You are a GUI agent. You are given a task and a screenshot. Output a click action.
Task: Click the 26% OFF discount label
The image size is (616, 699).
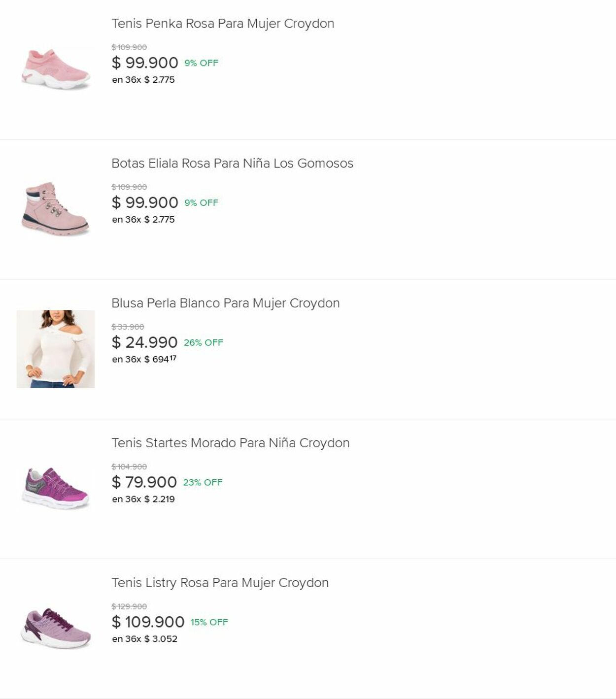coord(203,343)
